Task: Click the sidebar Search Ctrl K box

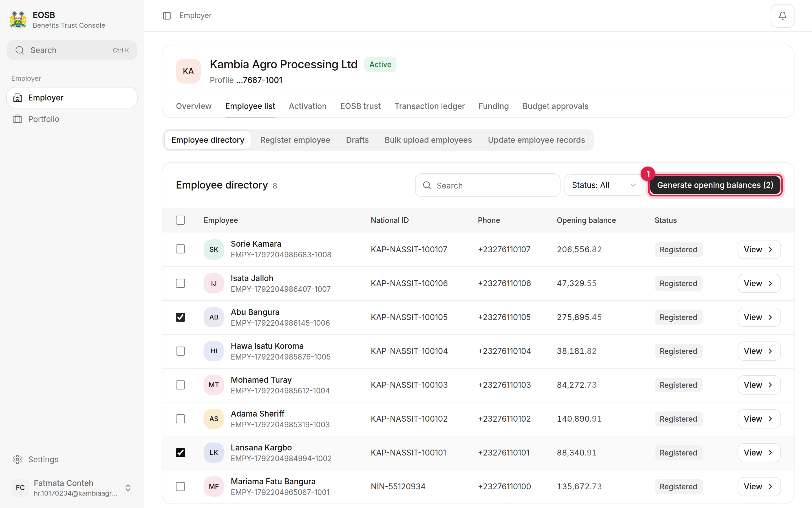Action: (x=72, y=51)
